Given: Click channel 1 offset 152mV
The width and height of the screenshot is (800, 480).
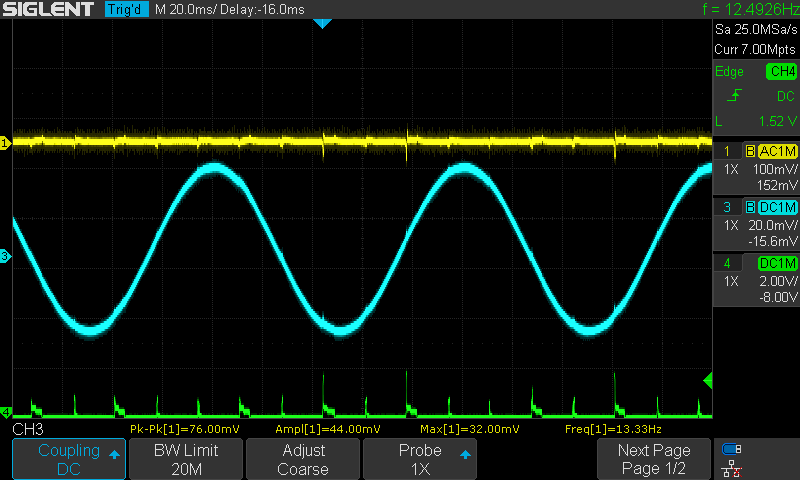Looking at the screenshot, I should tap(777, 185).
